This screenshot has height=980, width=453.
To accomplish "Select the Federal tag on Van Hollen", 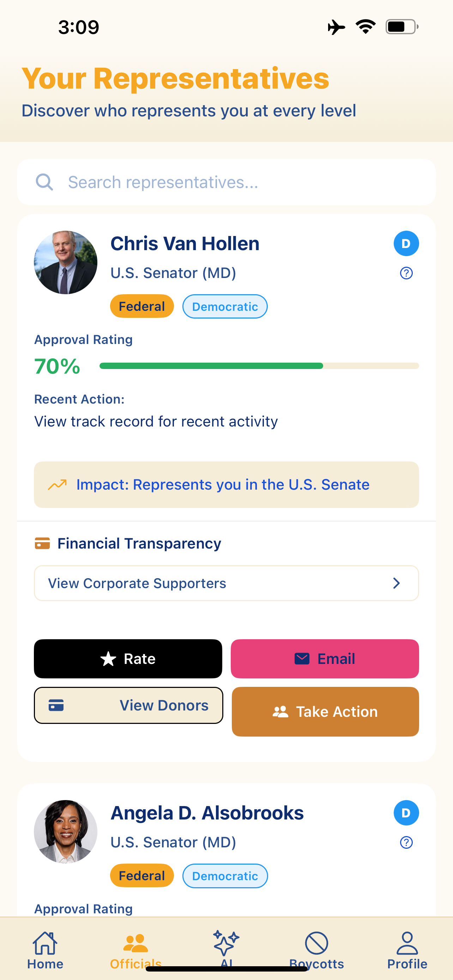I will pos(142,306).
